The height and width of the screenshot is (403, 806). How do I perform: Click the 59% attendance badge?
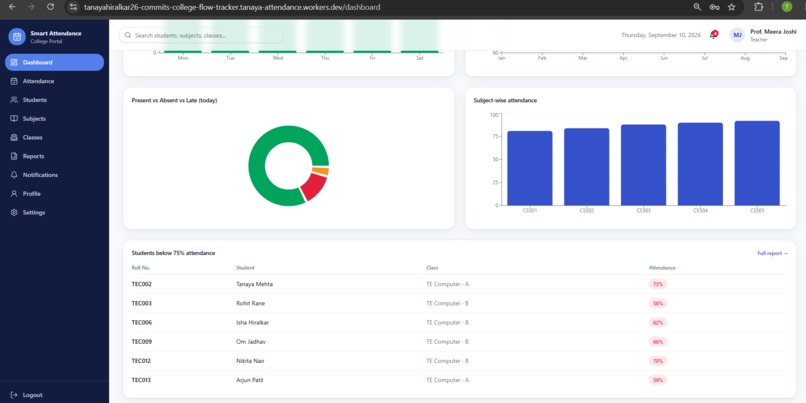coord(658,380)
